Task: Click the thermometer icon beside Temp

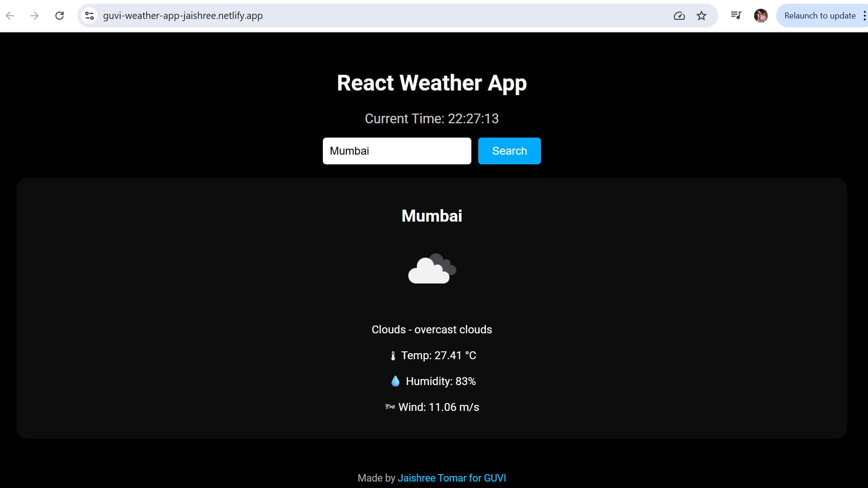Action: pyautogui.click(x=393, y=356)
